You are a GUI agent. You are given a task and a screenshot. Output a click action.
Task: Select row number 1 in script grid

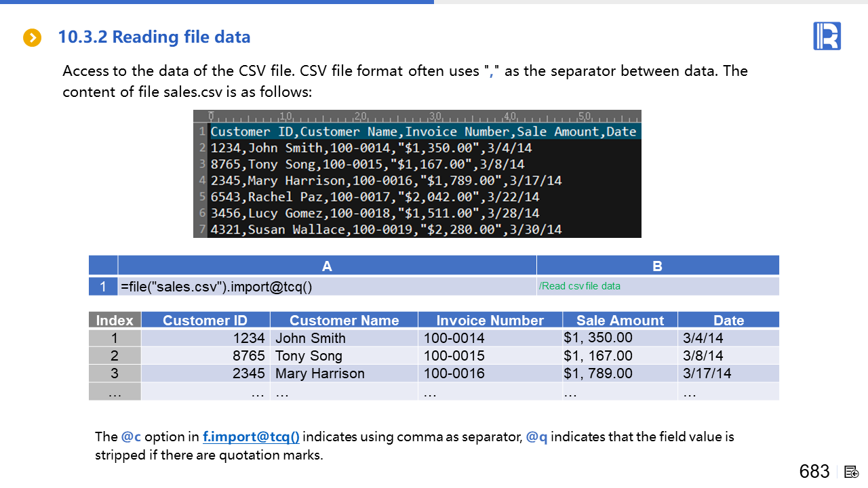(x=103, y=287)
